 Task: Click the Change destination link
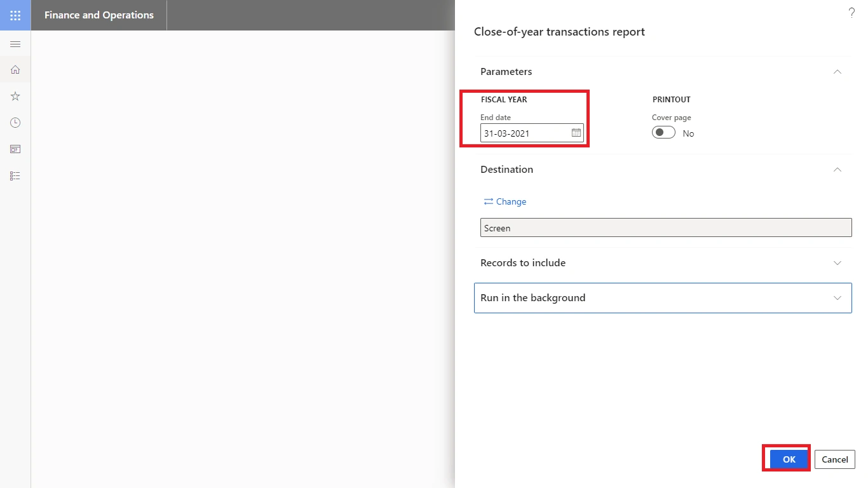[x=505, y=201]
